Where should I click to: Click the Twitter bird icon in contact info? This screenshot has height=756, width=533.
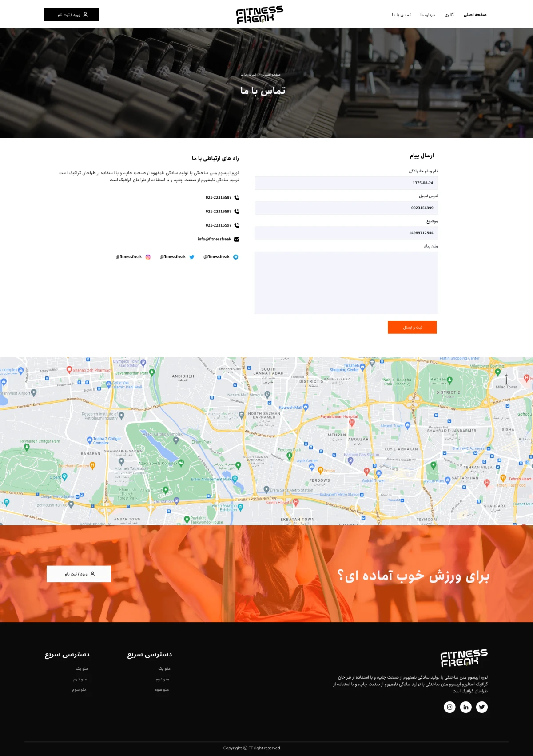pyautogui.click(x=192, y=257)
